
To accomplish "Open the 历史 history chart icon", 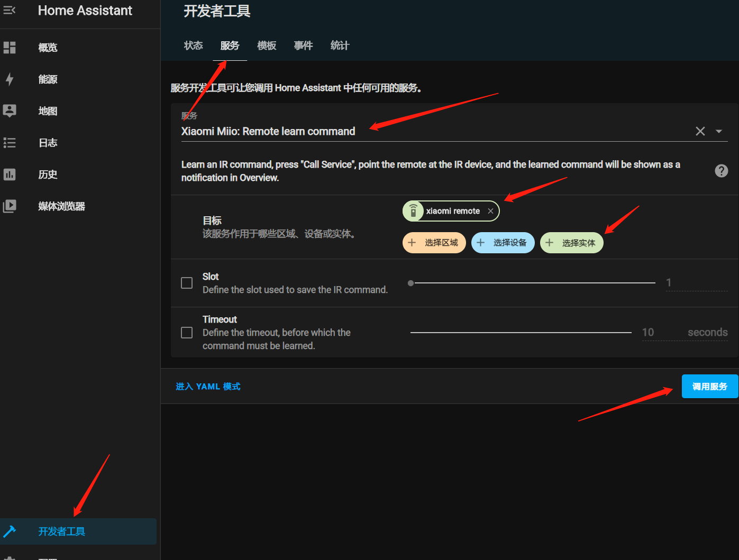I will pyautogui.click(x=10, y=175).
